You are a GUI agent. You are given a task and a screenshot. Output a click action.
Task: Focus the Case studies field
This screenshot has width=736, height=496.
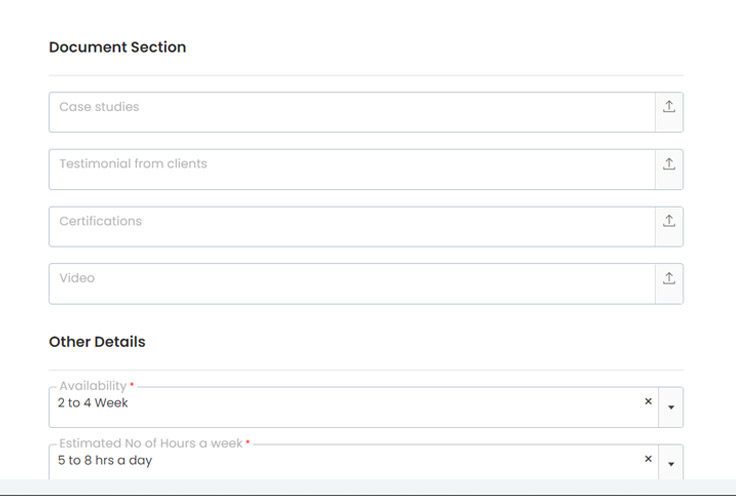point(350,112)
